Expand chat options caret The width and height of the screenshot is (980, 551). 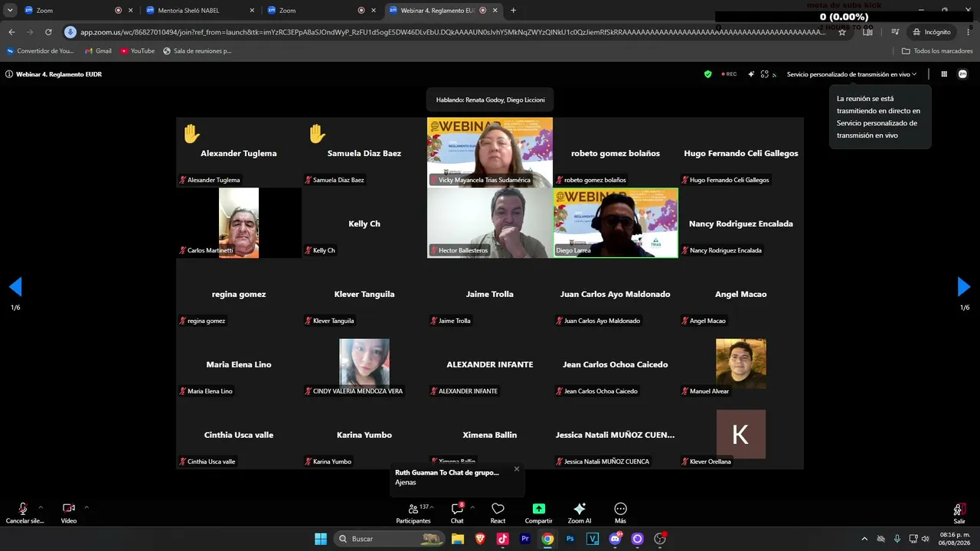(472, 507)
